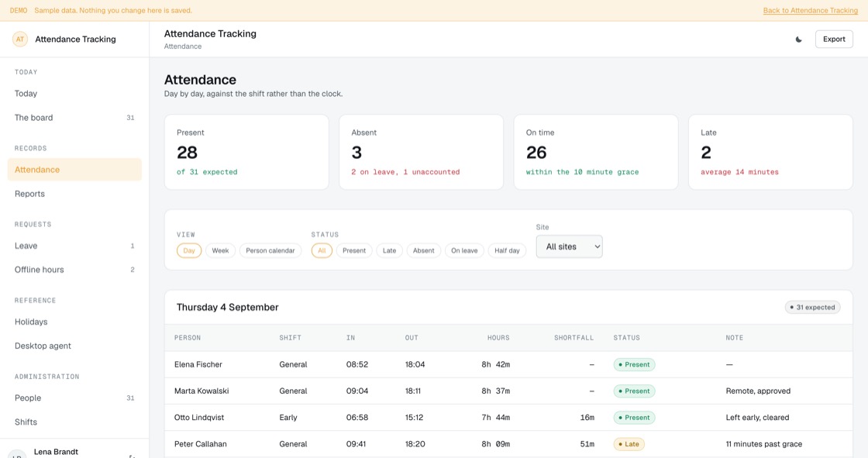Select the Day view chip
Viewport: 868px width, 458px height.
tap(189, 251)
